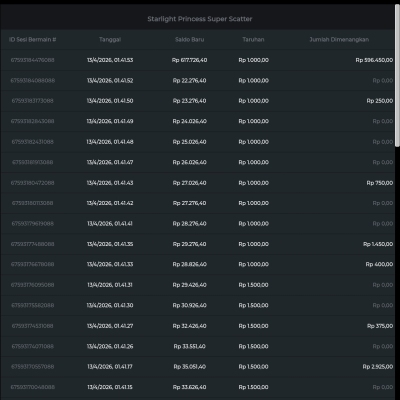
Task: Click the balance Rp 28.826,40
Action: 189,264
